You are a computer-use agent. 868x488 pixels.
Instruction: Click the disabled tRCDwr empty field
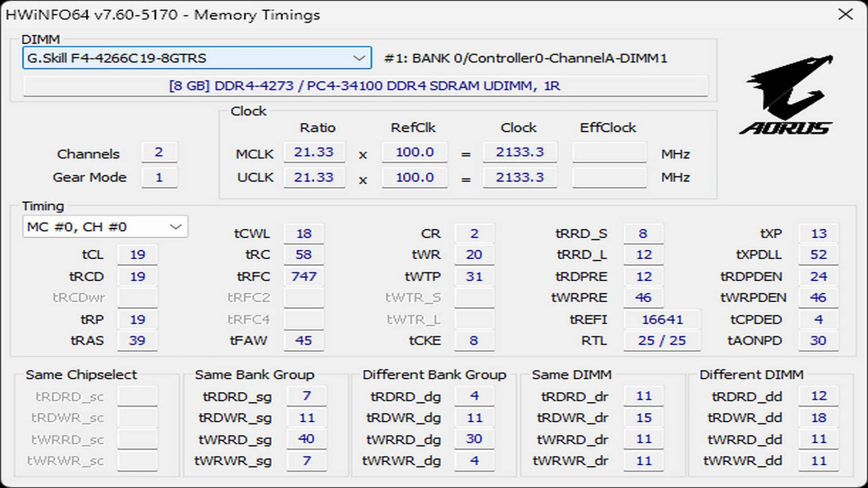click(x=137, y=298)
